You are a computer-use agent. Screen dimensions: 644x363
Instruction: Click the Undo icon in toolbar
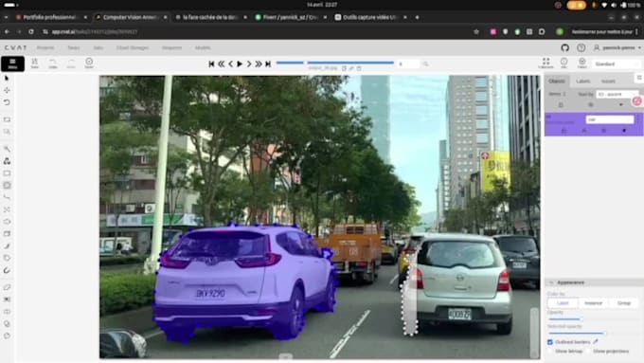pos(53,64)
